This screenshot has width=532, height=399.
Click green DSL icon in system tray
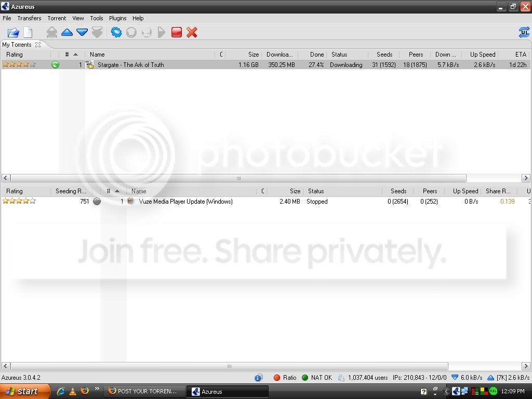pos(493,392)
